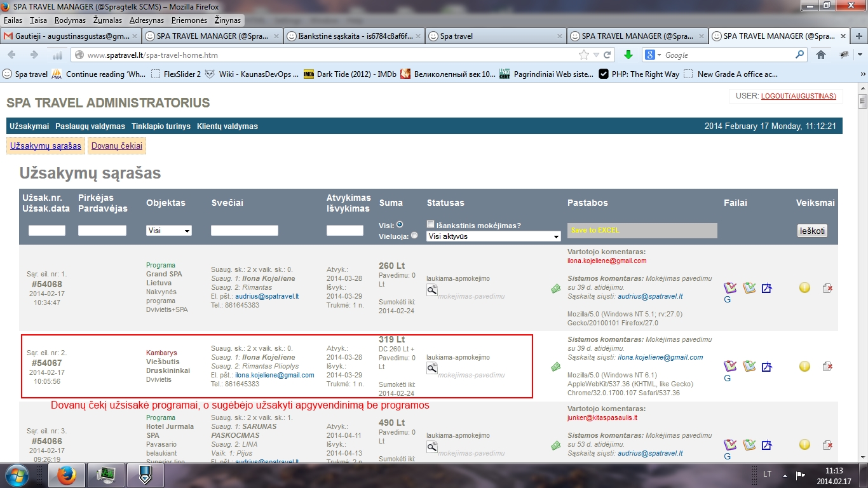
Task: Click the yellow warning circle for order #54068
Action: (804, 288)
